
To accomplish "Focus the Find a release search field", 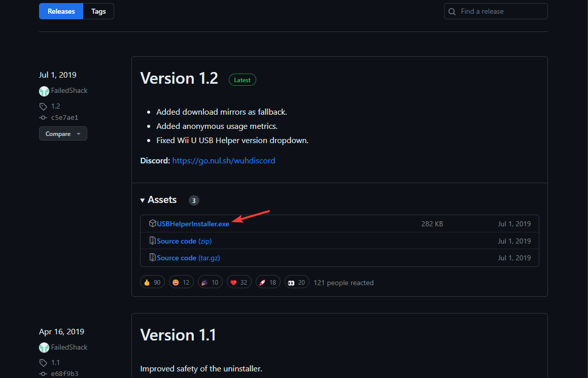I will [x=495, y=11].
